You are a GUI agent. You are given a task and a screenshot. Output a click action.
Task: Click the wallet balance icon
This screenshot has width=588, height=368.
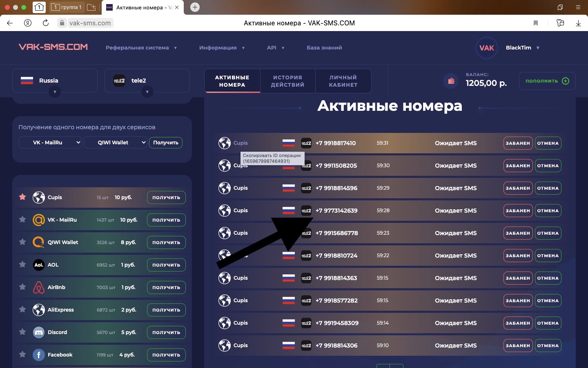click(x=451, y=81)
